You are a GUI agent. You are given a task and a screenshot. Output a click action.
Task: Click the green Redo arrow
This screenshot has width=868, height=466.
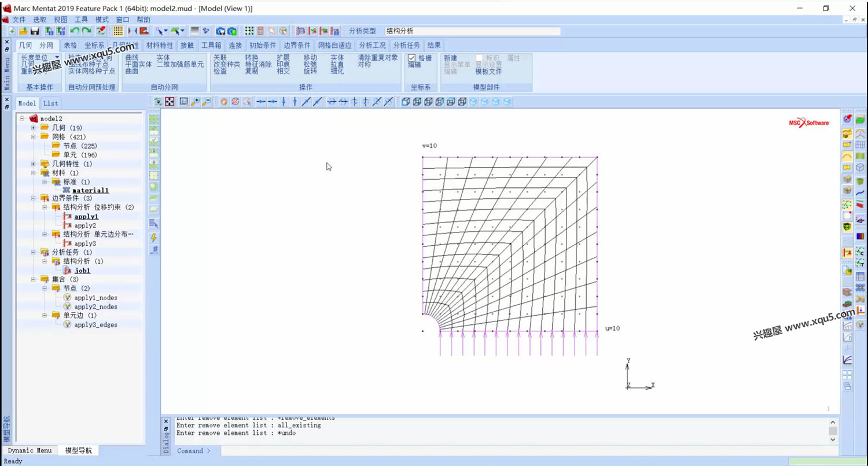tap(86, 31)
